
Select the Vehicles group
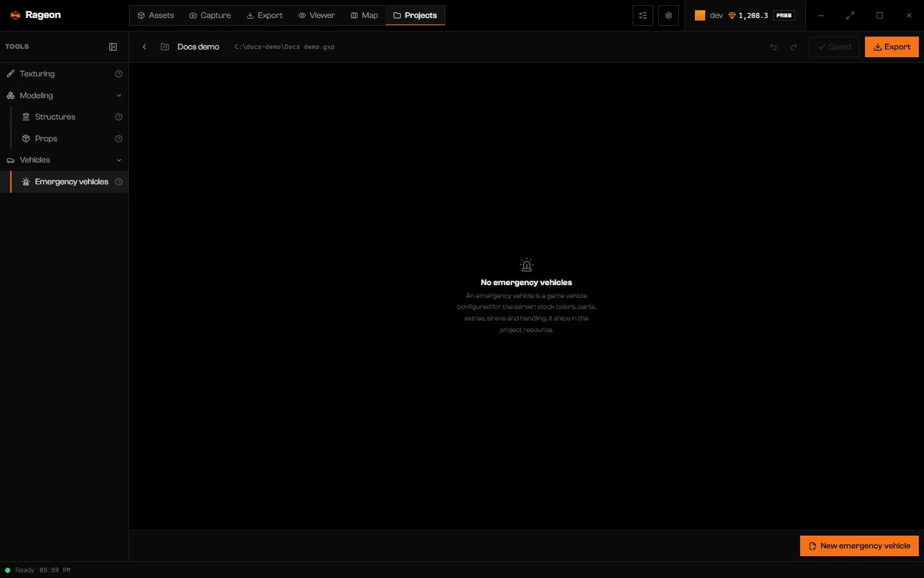64,160
